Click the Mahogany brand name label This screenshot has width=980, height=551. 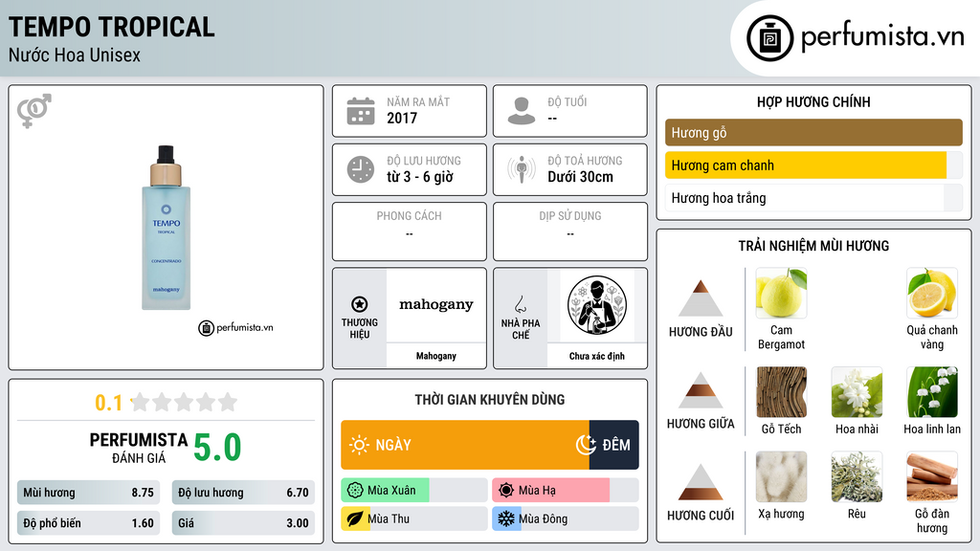click(x=436, y=356)
